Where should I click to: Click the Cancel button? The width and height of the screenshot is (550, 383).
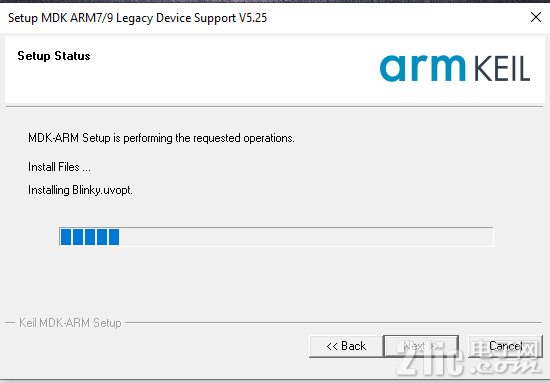pos(505,346)
